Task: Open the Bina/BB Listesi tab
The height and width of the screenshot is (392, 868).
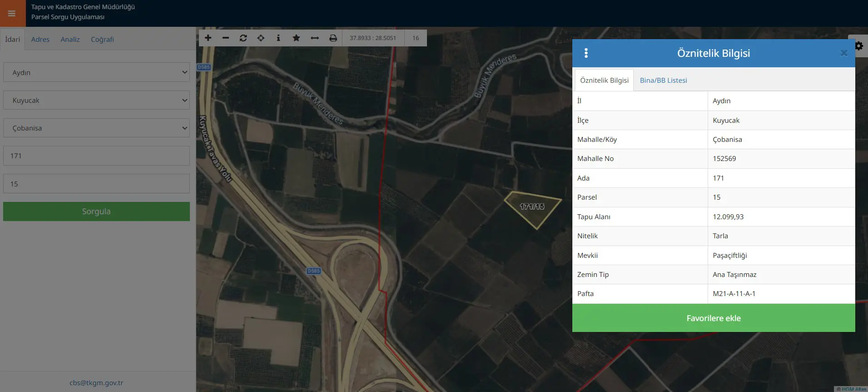Action: (663, 80)
